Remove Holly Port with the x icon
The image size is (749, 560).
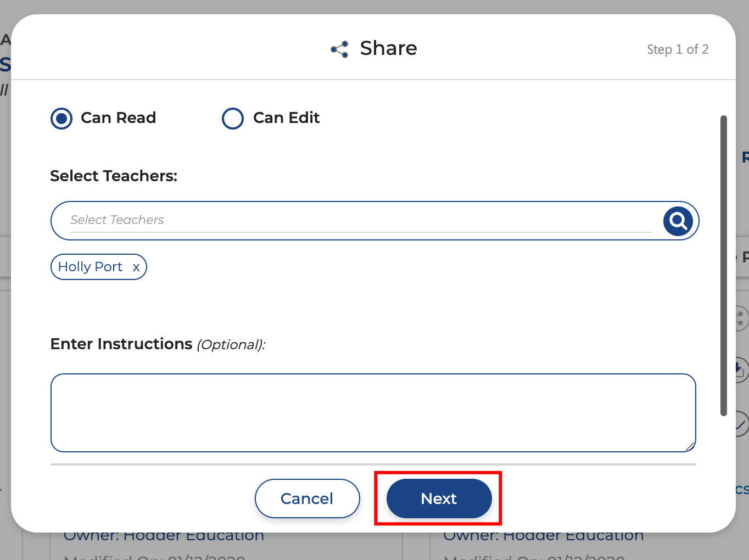click(136, 267)
